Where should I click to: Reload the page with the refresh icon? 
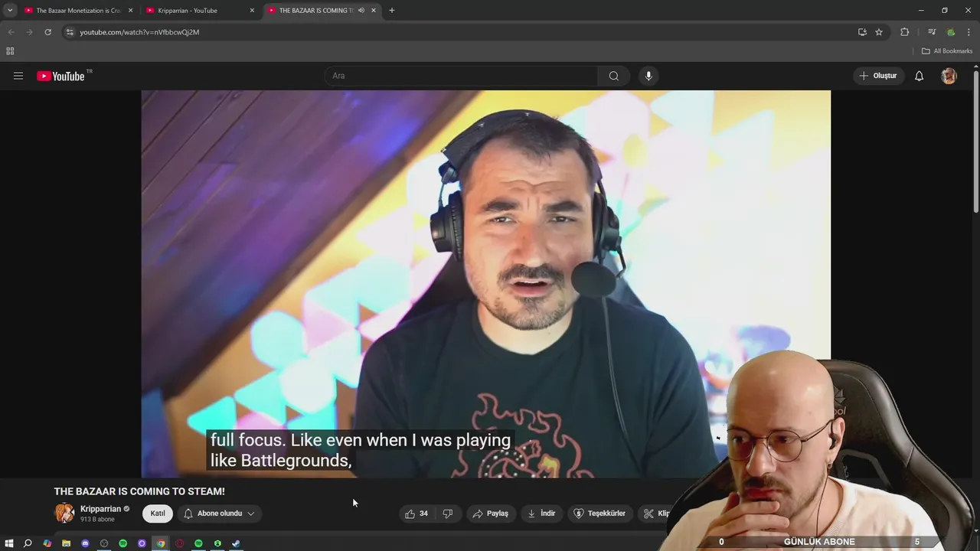47,32
